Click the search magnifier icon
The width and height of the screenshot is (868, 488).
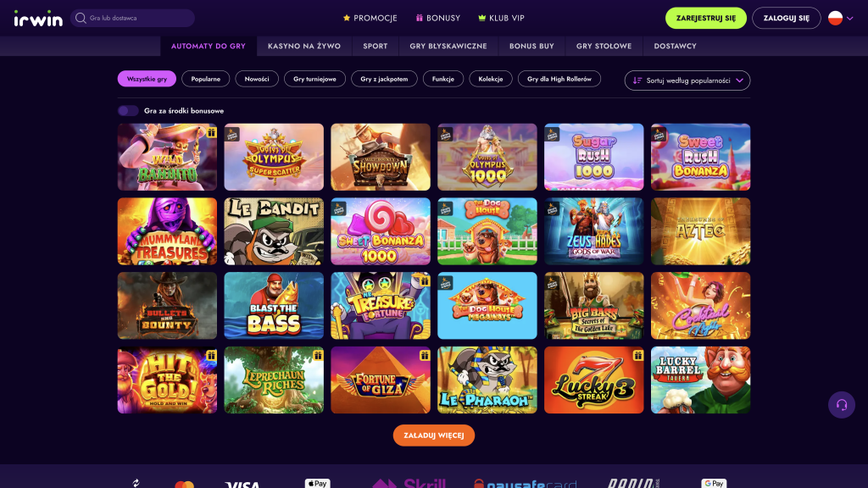pyautogui.click(x=81, y=19)
